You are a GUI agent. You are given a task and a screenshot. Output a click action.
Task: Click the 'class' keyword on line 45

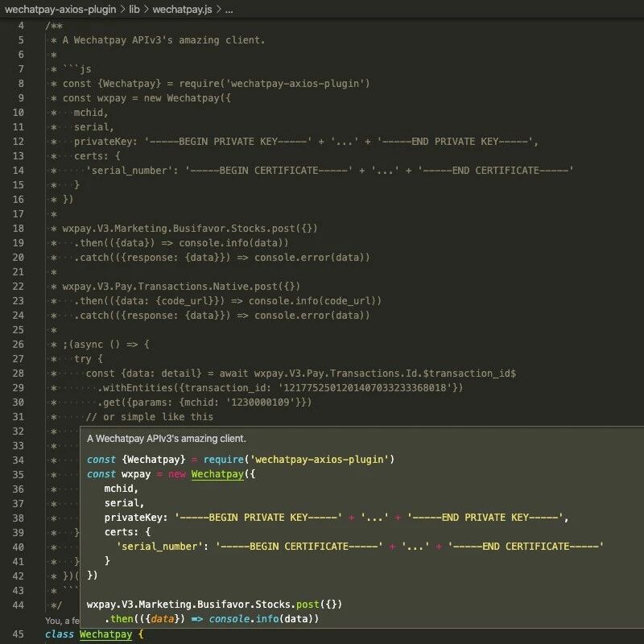pos(59,634)
